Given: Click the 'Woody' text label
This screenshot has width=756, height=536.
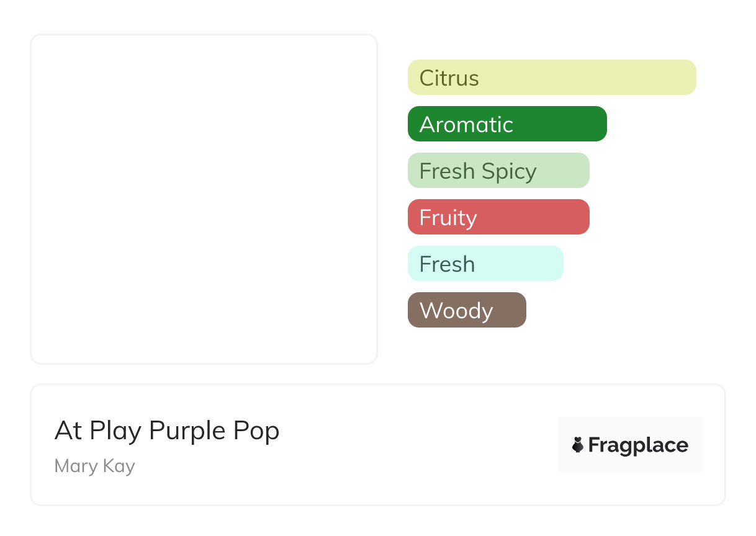Looking at the screenshot, I should (x=456, y=311).
